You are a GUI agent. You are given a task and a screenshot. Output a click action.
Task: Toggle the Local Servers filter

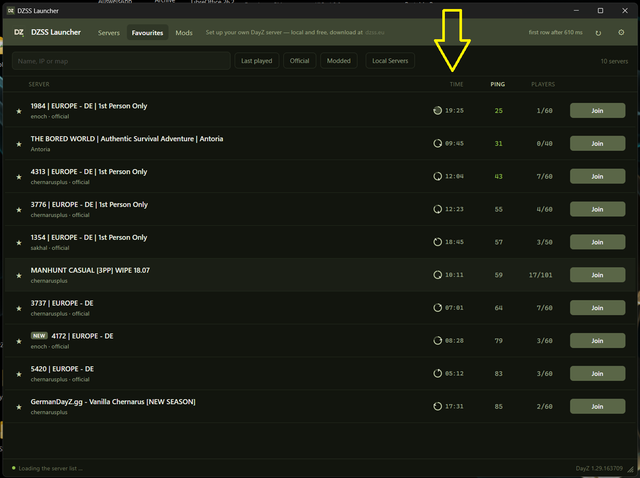pyautogui.click(x=390, y=61)
